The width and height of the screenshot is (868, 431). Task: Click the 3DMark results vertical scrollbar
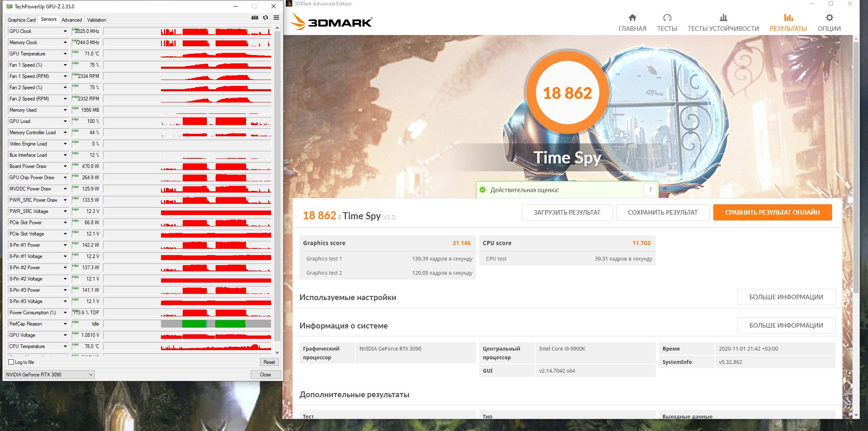856,167
